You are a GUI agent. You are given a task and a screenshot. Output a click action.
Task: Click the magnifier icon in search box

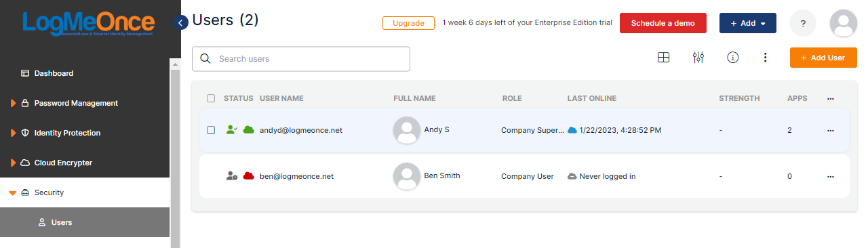(x=205, y=59)
